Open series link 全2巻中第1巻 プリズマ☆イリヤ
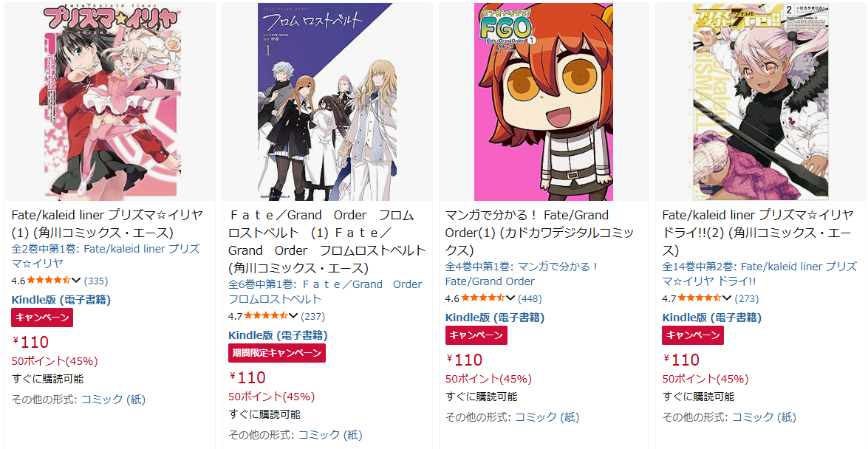 tap(106, 256)
